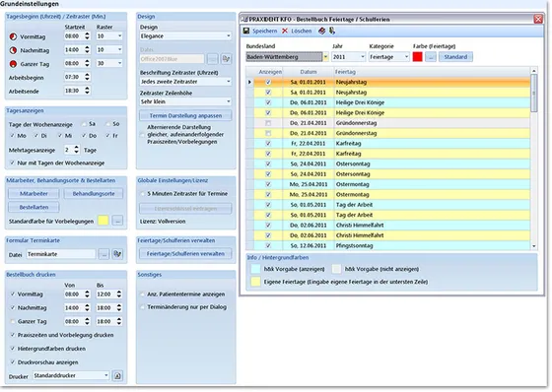This screenshot has height=392, width=552.
Task: Click the Bestellarten button
Action: [34, 207]
